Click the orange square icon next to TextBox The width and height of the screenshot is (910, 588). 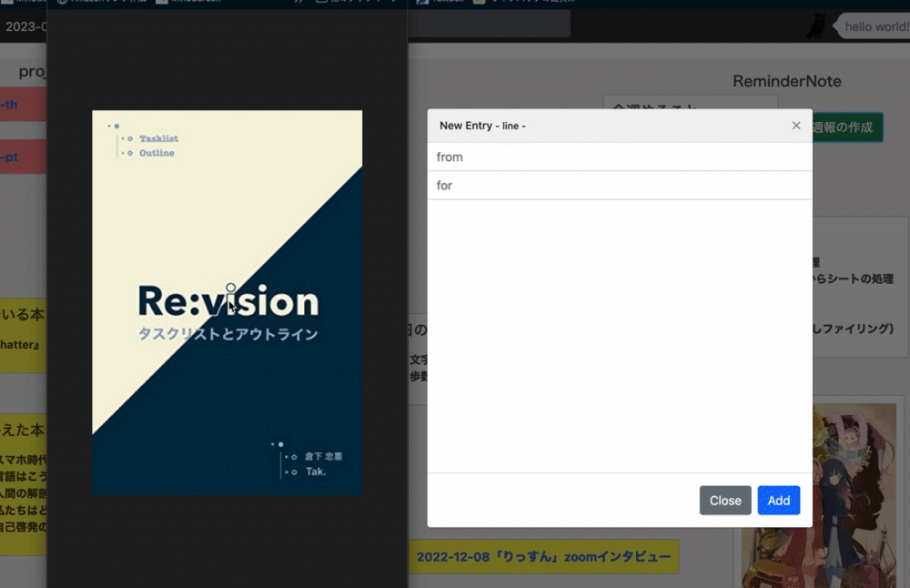(478, 3)
